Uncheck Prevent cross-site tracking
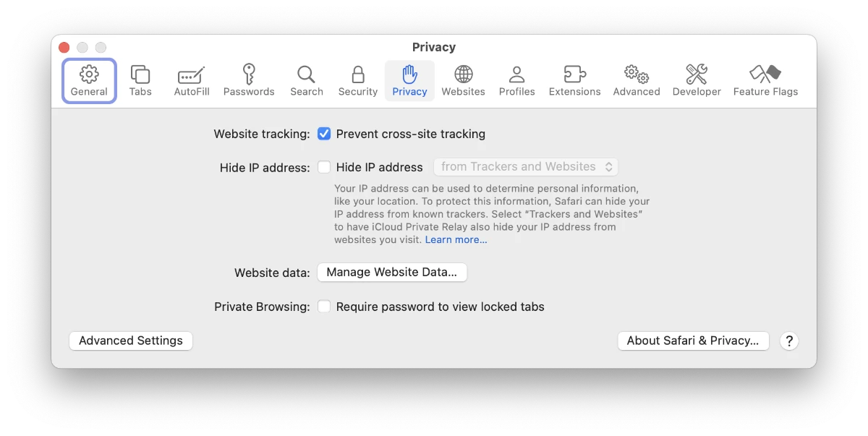The width and height of the screenshot is (868, 436). point(324,134)
